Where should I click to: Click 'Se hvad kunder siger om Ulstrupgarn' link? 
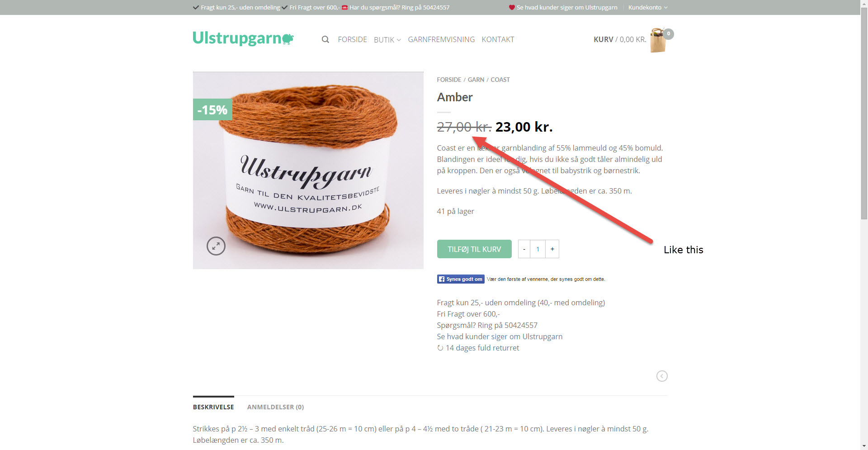coord(500,336)
